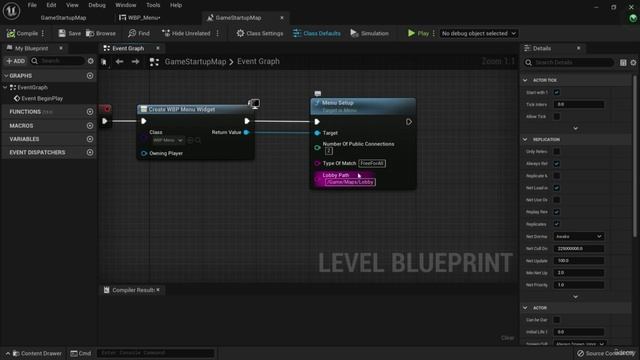Click GameStartupMap breadcrumb link
This screenshot has height=360, width=640.
[195, 62]
